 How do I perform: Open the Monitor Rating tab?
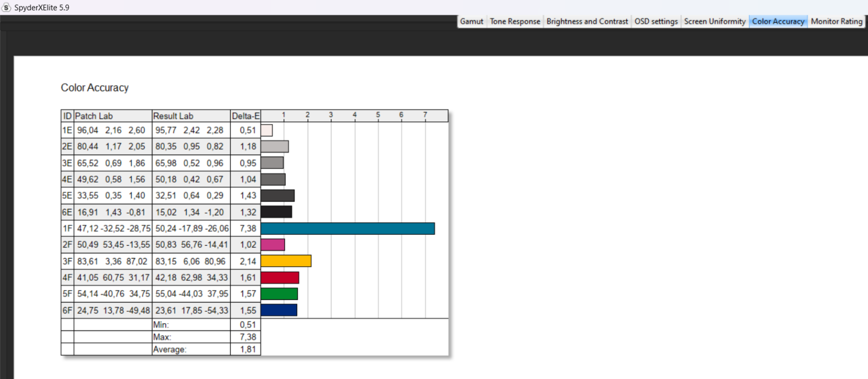(x=836, y=22)
